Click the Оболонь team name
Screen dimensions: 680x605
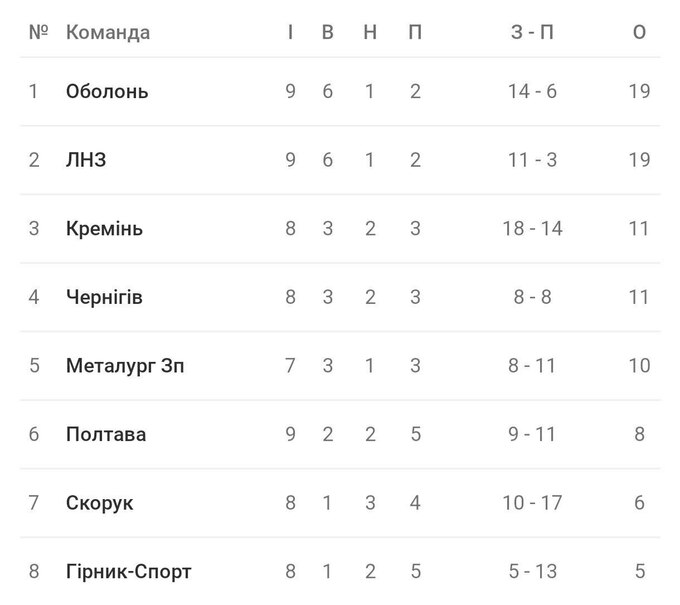tap(107, 91)
